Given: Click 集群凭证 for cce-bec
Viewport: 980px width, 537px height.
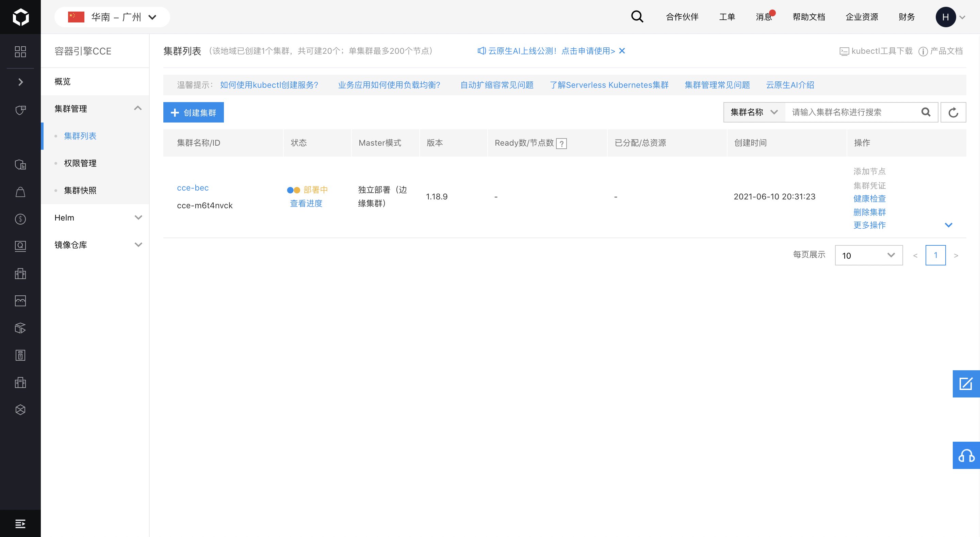Looking at the screenshot, I should click(869, 185).
